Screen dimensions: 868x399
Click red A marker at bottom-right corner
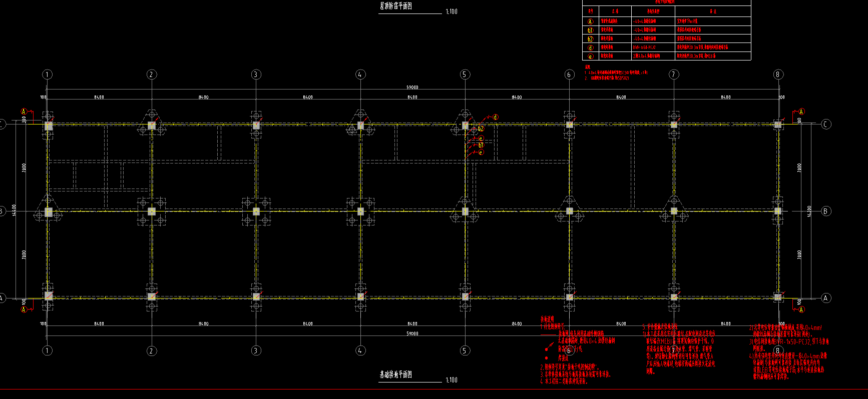point(801,309)
